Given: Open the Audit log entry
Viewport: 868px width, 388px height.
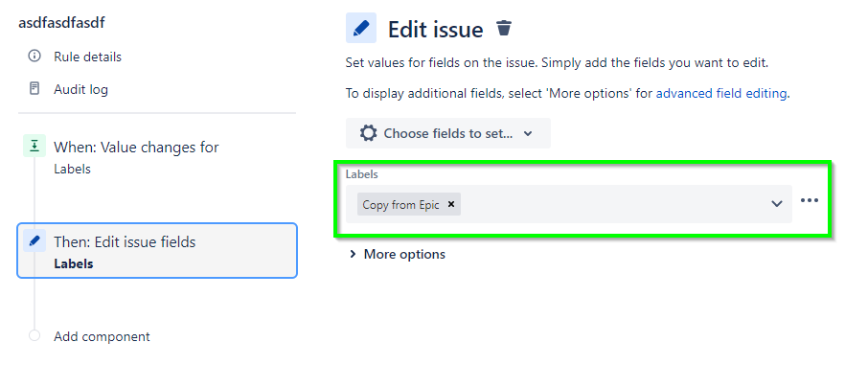Looking at the screenshot, I should point(80,89).
